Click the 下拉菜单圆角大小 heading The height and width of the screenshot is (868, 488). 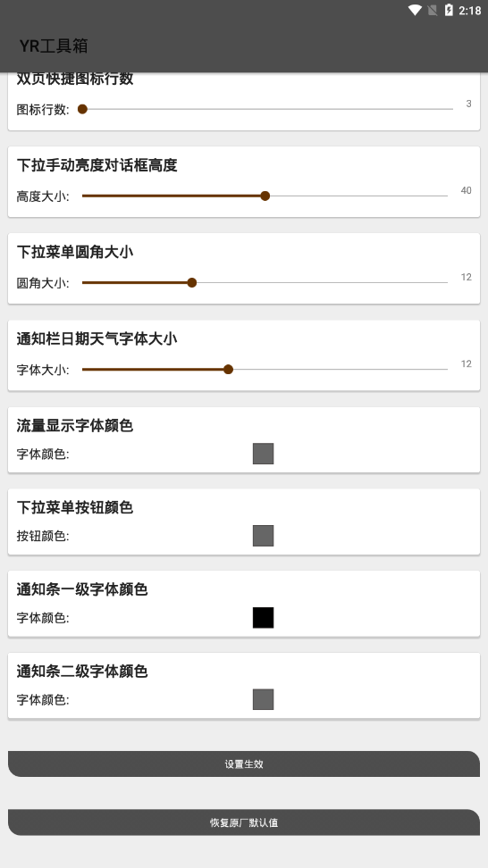coord(75,252)
